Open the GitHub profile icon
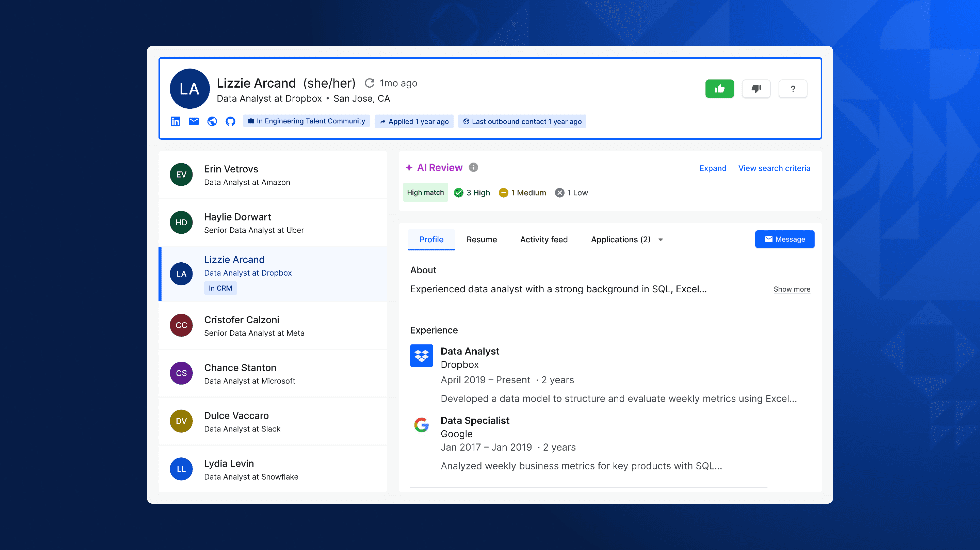The width and height of the screenshot is (980, 550). 231,121
